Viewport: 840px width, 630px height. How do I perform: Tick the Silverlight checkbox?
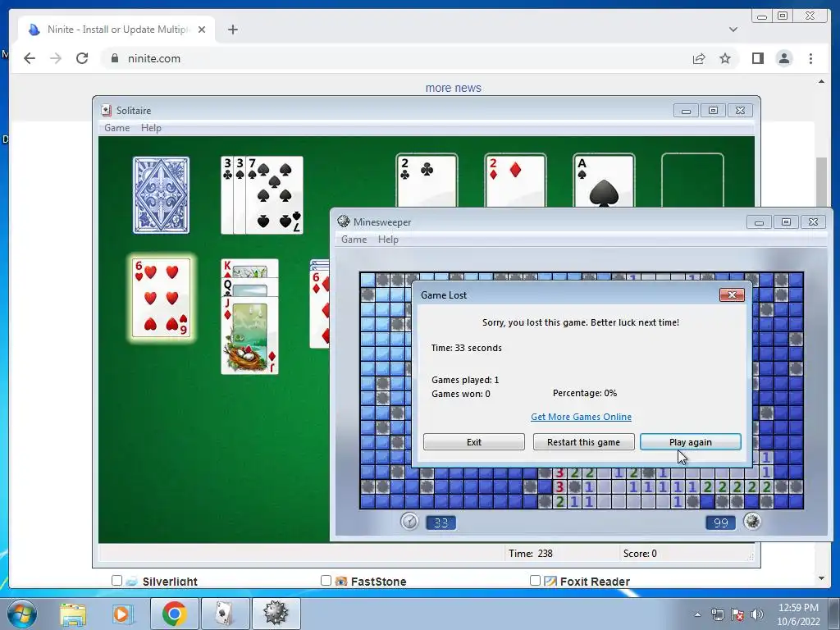coord(116,581)
